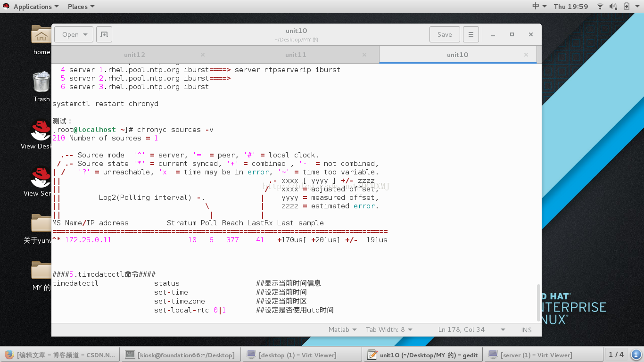Viewport: 644px width, 362px height.
Task: Switch to unit10 gedit window in taskbar
Action: point(423,355)
